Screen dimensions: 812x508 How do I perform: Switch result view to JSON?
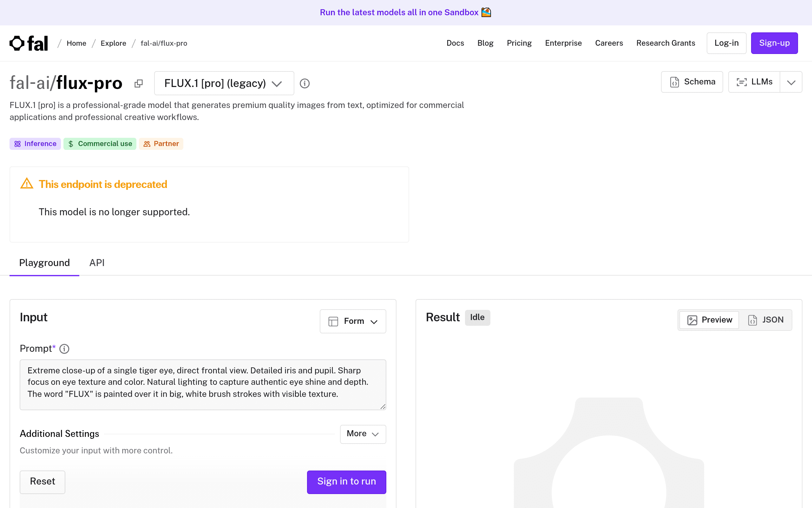click(x=766, y=320)
